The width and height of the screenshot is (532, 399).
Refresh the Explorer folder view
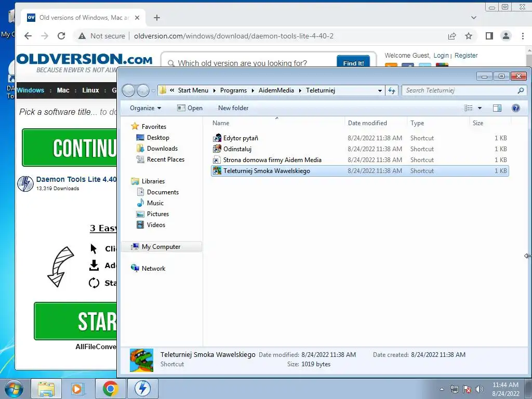(392, 90)
